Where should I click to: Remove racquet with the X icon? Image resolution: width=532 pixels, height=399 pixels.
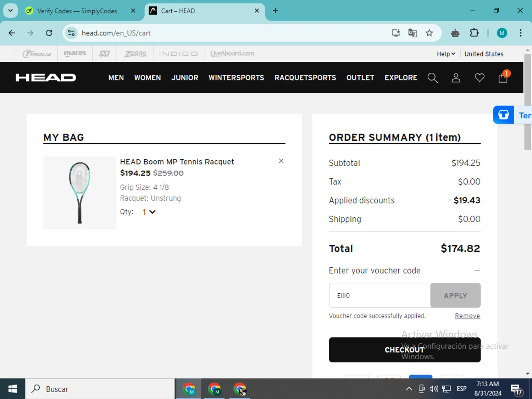tap(281, 161)
